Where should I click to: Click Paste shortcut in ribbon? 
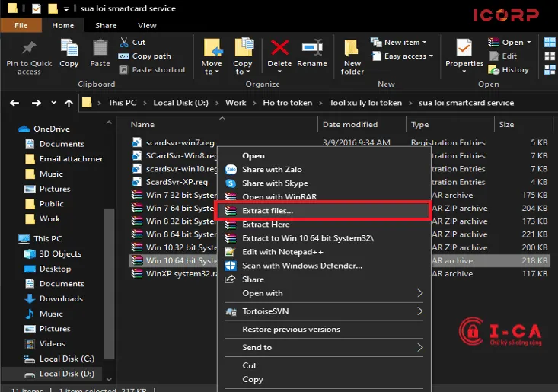(152, 70)
